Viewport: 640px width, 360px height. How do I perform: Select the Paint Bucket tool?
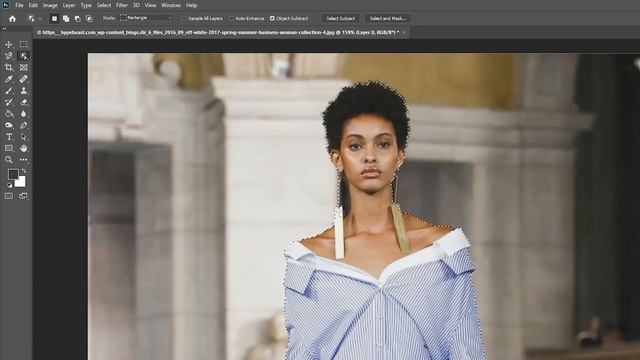tap(9, 113)
